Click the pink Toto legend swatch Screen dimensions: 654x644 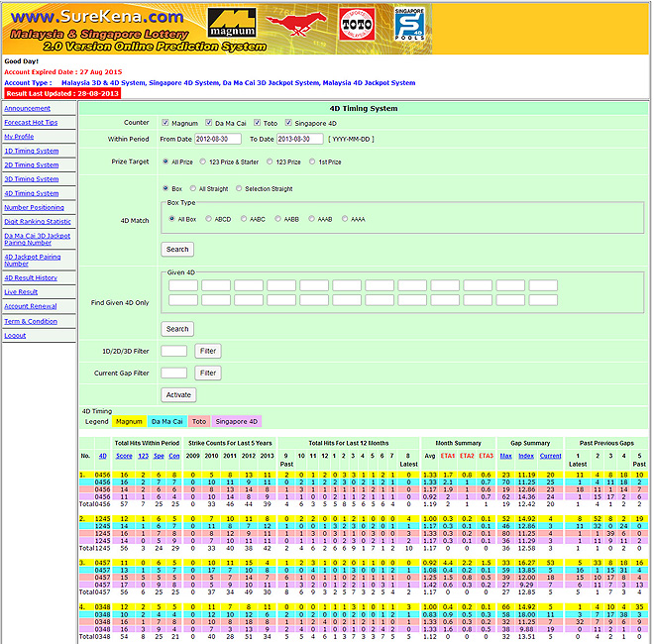pos(199,422)
